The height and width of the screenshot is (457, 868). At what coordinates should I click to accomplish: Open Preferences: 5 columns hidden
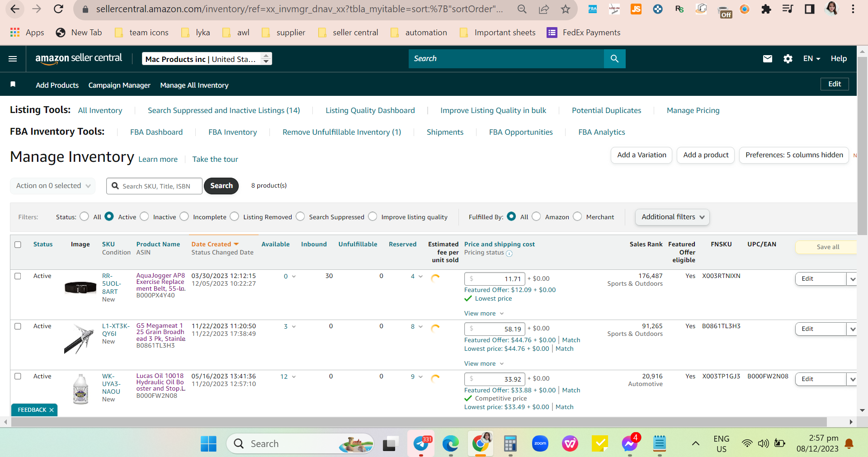point(794,155)
